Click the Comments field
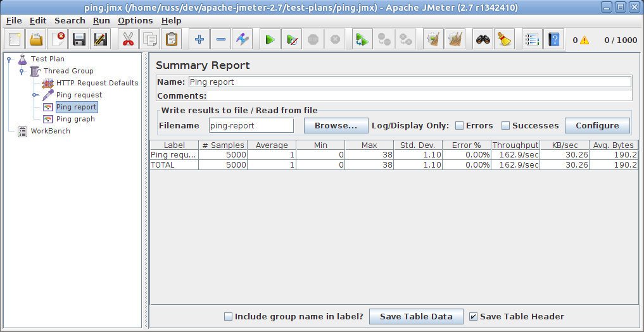 point(419,96)
